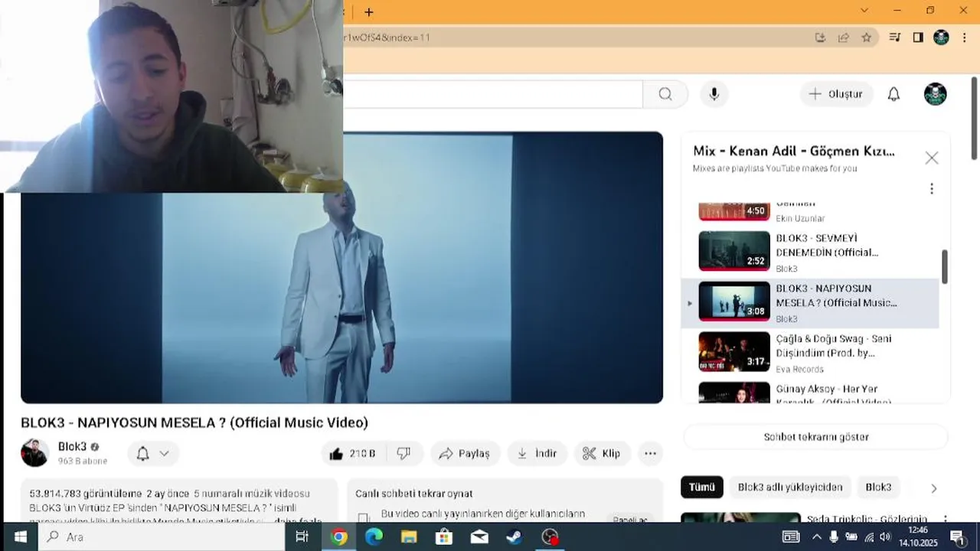Open Task View on the taskbar

(302, 536)
